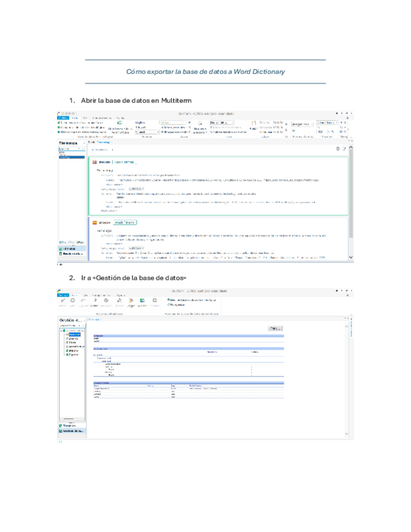Open Archivo tab in second MultiTerm screenshot

point(63,295)
